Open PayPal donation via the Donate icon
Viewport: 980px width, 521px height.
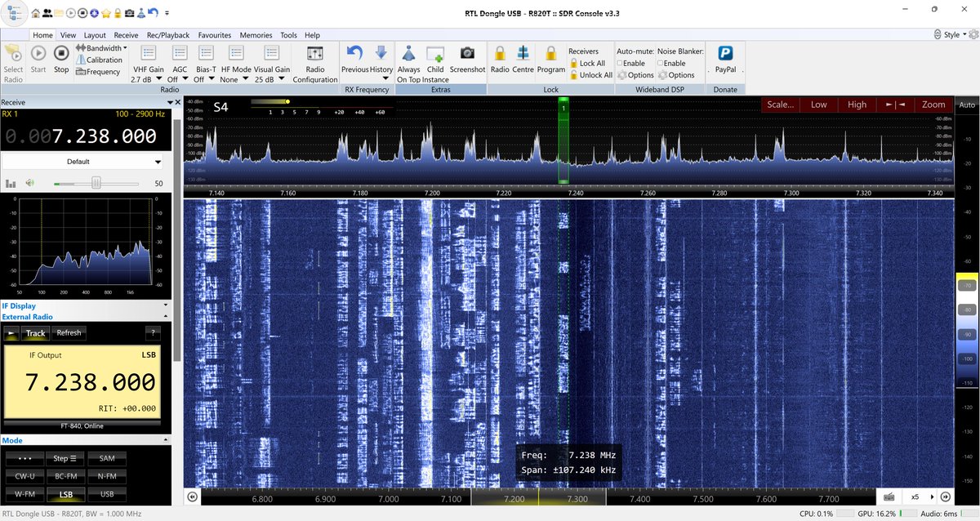pyautogui.click(x=724, y=61)
